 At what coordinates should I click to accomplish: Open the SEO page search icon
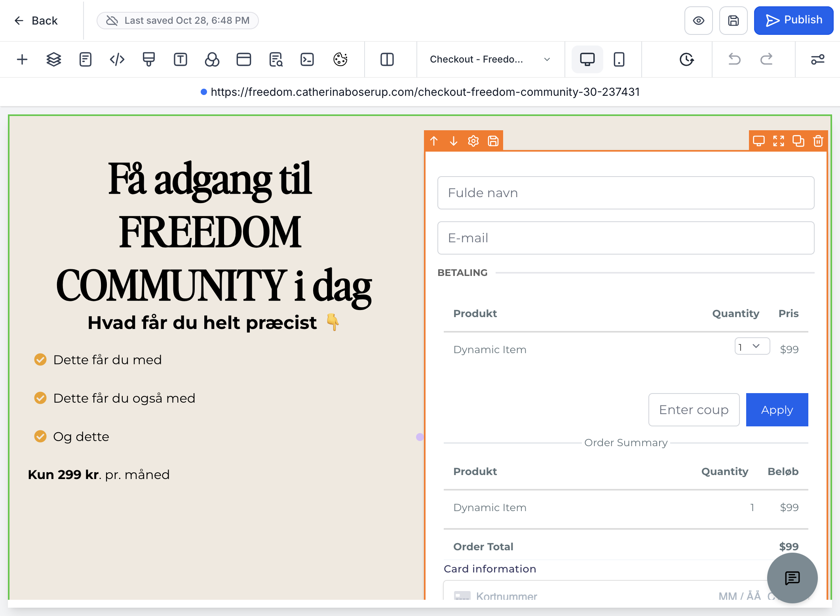coord(276,59)
